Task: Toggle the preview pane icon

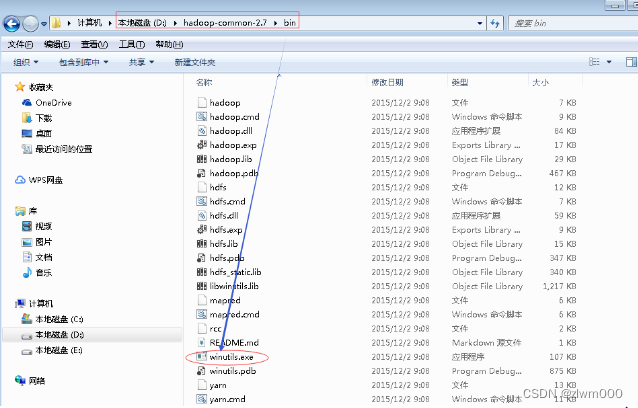Action: 631,62
